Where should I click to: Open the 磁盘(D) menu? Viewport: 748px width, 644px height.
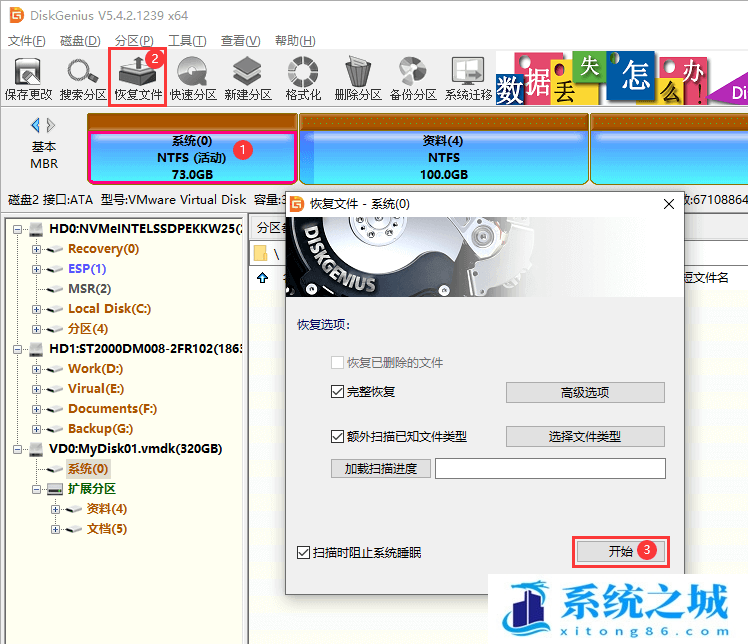[x=80, y=41]
